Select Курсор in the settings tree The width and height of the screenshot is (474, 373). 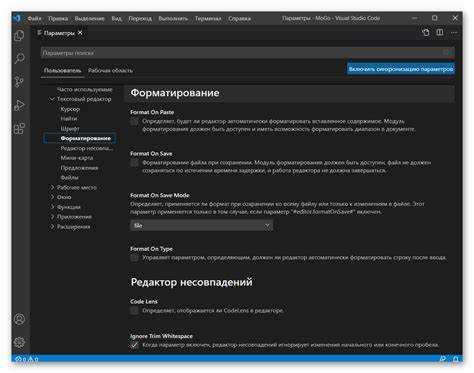[x=70, y=109]
